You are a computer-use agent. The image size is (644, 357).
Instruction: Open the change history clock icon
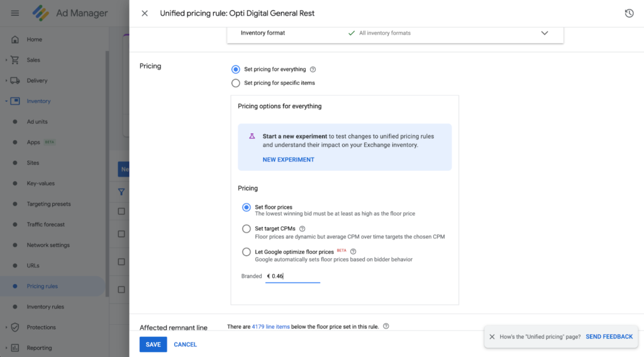[629, 13]
